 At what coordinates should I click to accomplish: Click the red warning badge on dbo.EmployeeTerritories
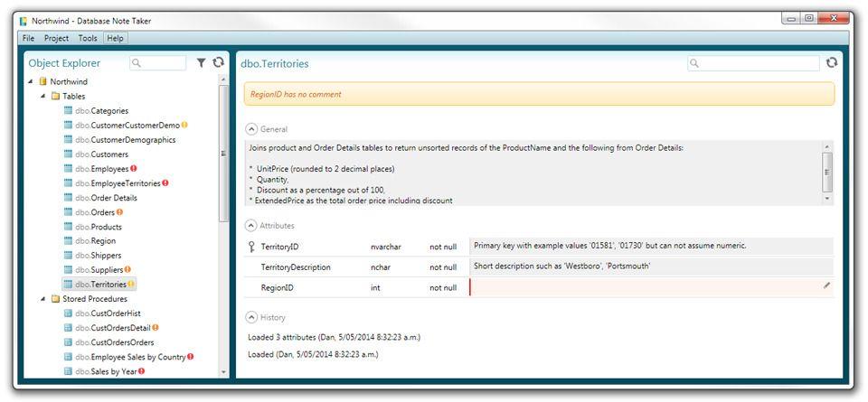click(165, 183)
